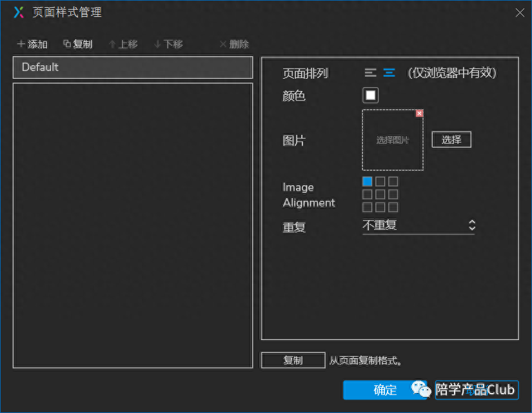Select the Default page style row

click(133, 67)
